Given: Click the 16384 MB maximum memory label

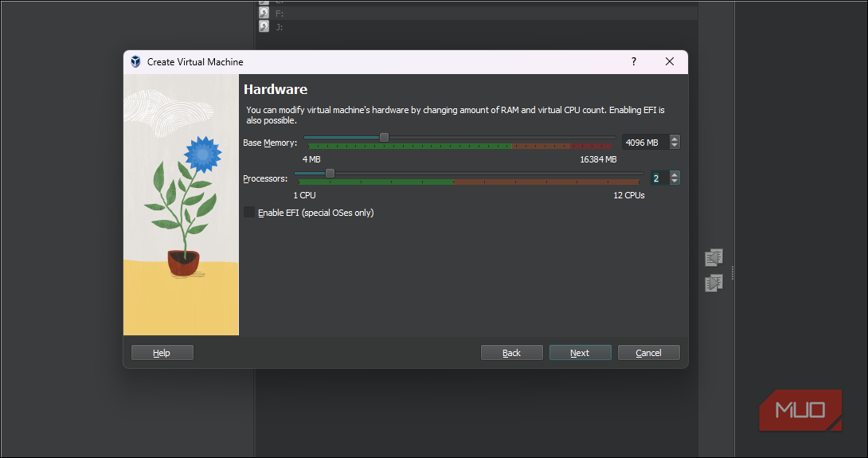Looking at the screenshot, I should click(598, 159).
